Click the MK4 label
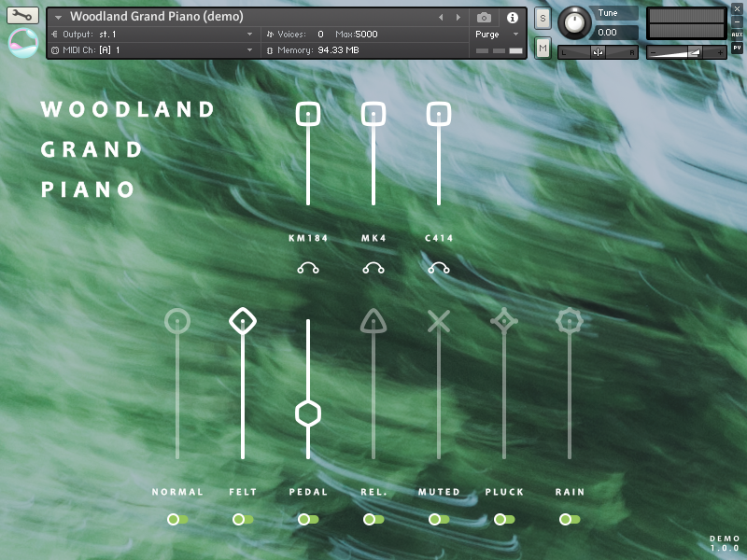This screenshot has height=560, width=747. pyautogui.click(x=373, y=238)
